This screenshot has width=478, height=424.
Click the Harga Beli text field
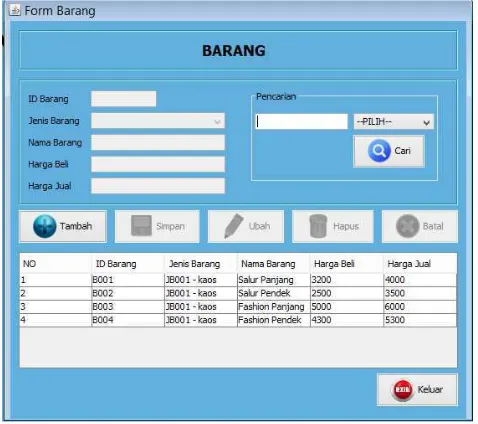point(158,164)
